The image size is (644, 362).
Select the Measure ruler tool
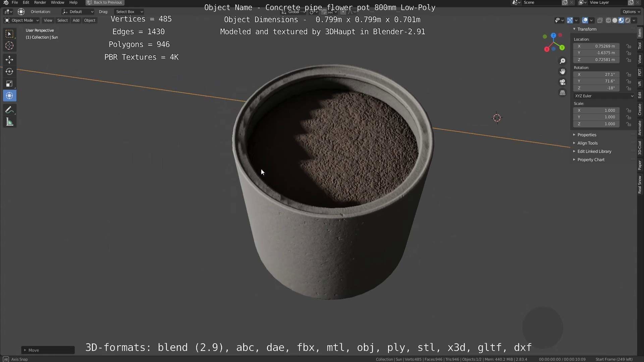pyautogui.click(x=9, y=122)
